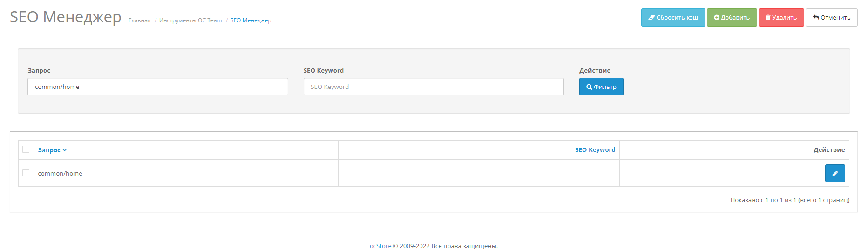Focus the Запрос filter input field
The image size is (868, 251).
(157, 87)
